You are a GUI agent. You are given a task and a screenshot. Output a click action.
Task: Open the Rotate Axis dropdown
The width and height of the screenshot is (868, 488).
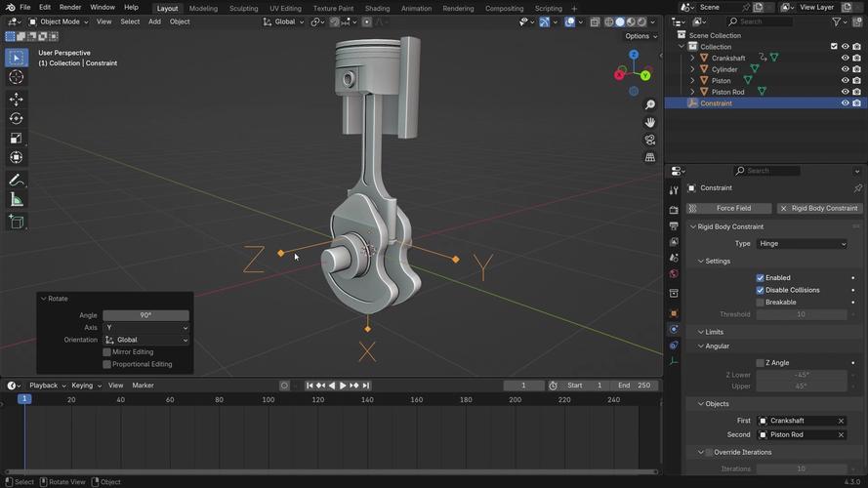pos(146,328)
